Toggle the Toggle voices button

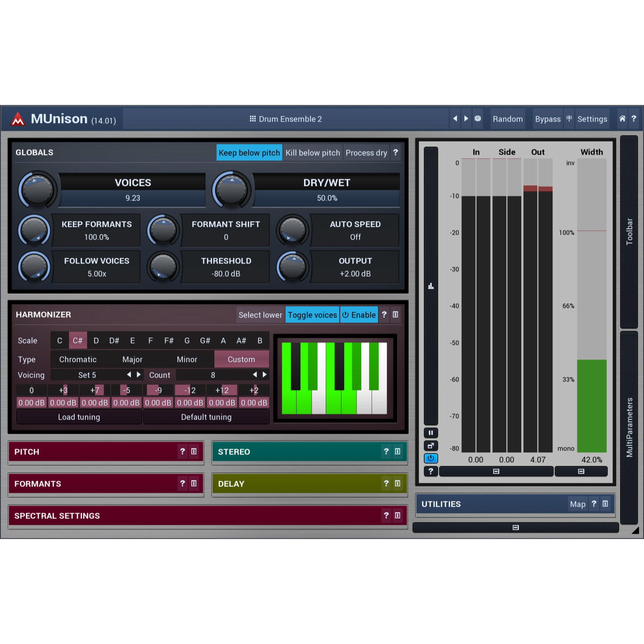coord(312,315)
